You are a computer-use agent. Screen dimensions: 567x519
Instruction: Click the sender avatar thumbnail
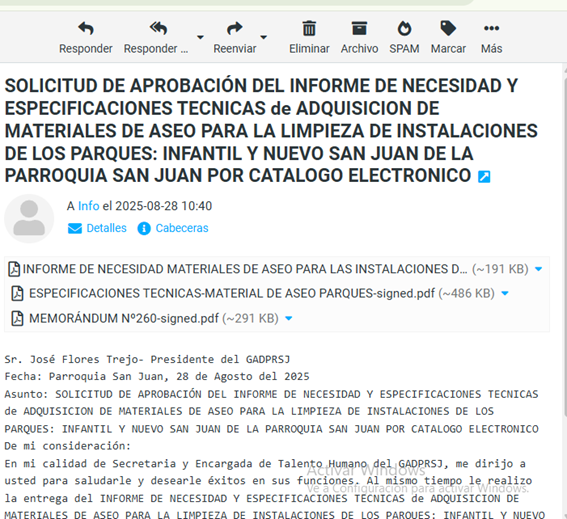click(29, 218)
